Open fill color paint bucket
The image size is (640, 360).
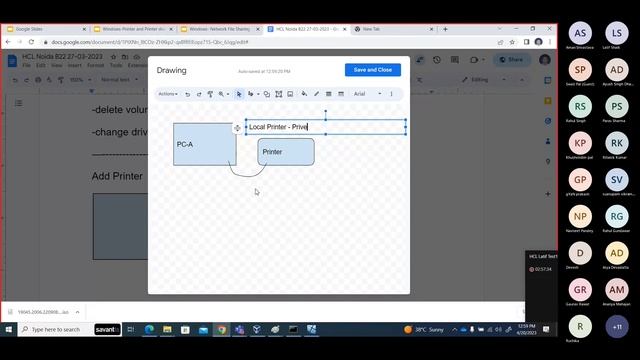(x=304, y=94)
